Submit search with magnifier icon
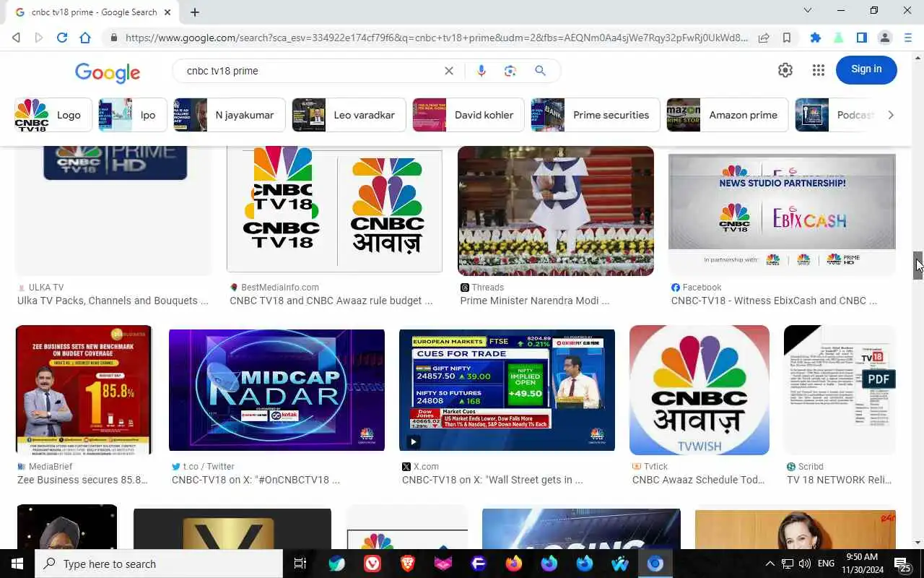The width and height of the screenshot is (924, 578). pos(540,71)
